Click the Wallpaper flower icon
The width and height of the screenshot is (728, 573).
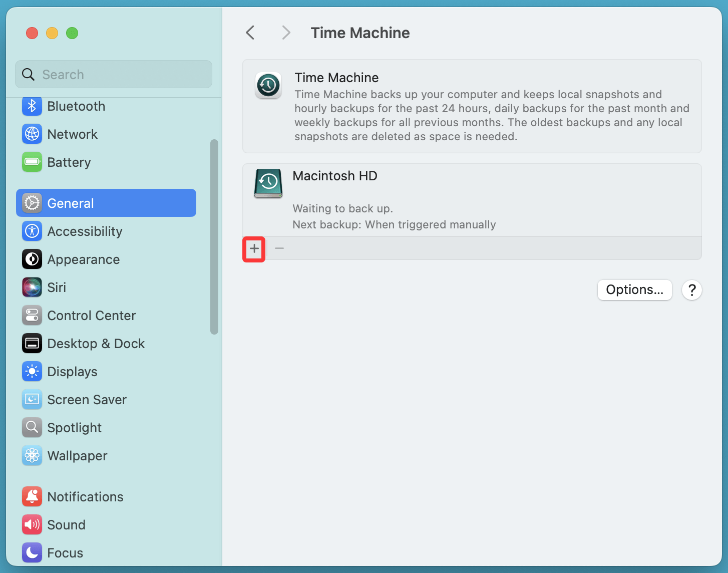(32, 456)
